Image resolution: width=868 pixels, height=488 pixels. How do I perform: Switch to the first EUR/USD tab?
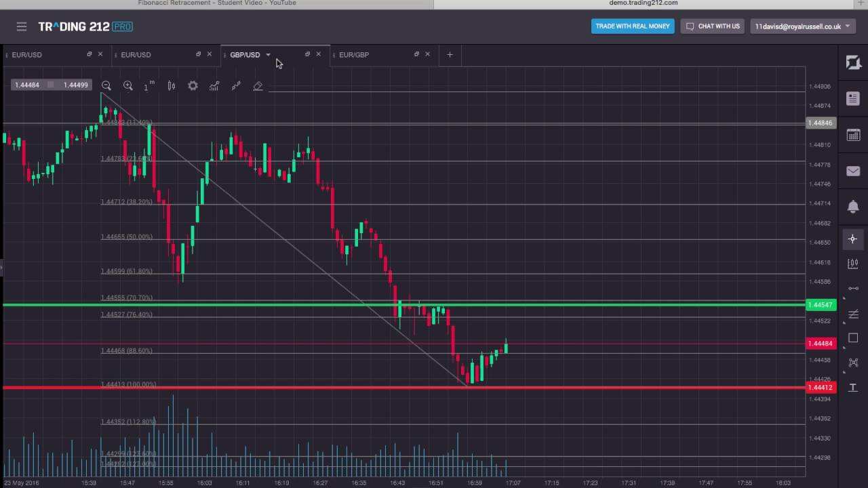point(27,55)
